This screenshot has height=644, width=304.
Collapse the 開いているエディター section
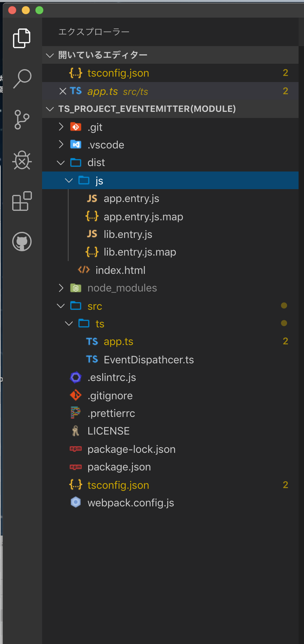(50, 55)
